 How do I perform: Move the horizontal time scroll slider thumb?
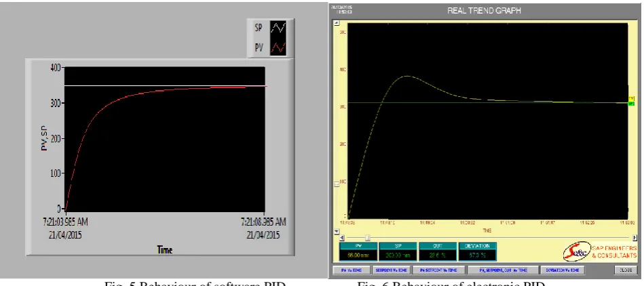pos(368,238)
